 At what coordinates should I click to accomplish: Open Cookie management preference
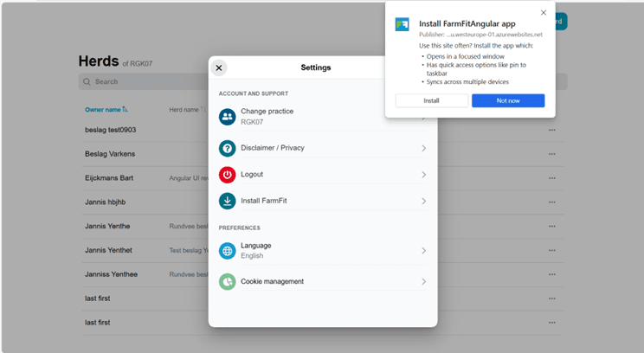pyautogui.click(x=322, y=281)
